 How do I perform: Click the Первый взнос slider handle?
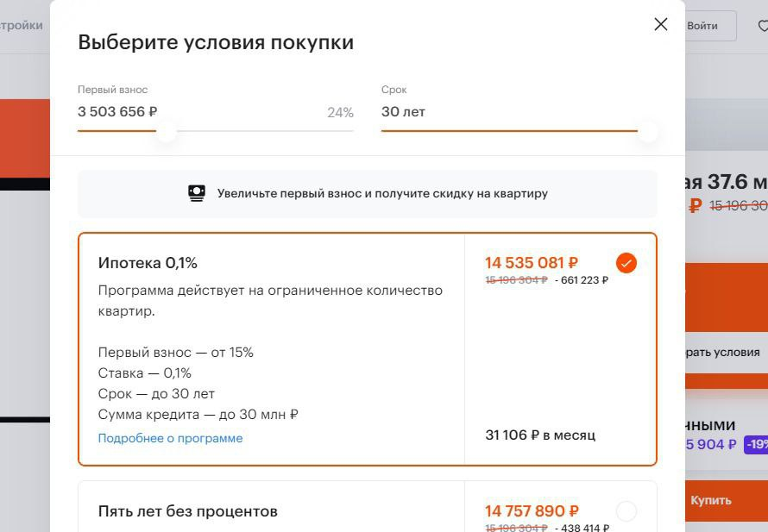[x=167, y=132]
